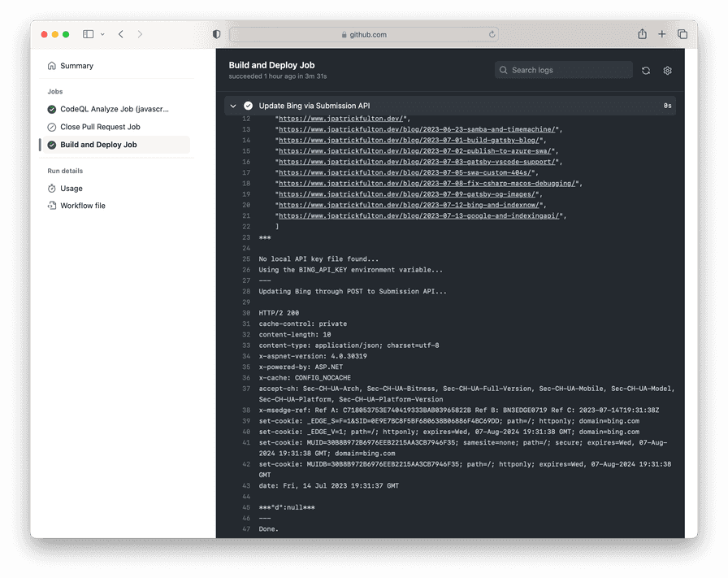
Task: Open a new Safari tab with plus icon
Action: [662, 34]
